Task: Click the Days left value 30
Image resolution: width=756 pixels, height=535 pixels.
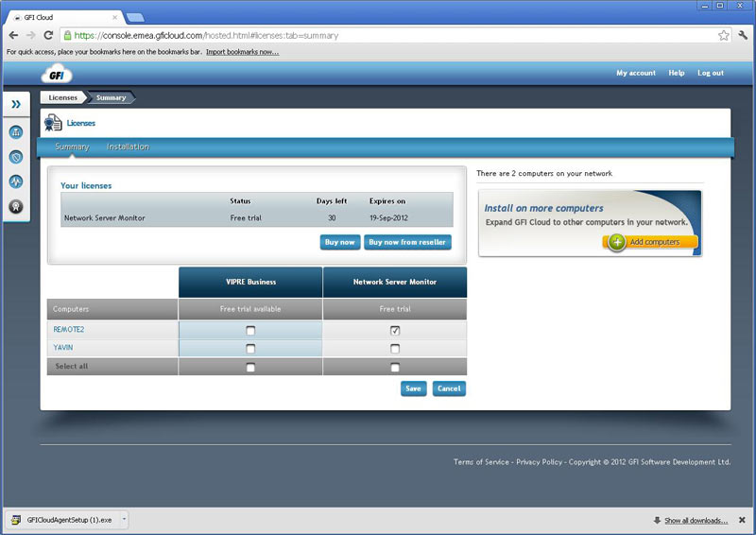Action: tap(332, 218)
